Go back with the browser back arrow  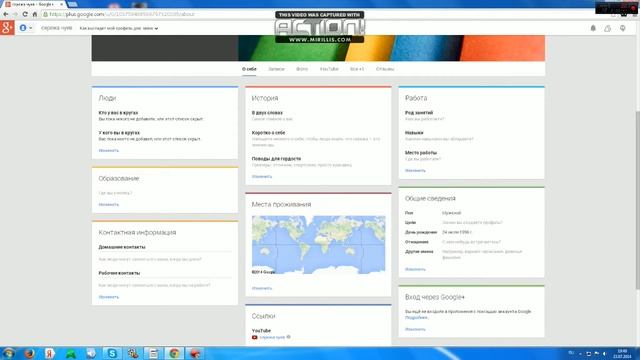(x=6, y=14)
